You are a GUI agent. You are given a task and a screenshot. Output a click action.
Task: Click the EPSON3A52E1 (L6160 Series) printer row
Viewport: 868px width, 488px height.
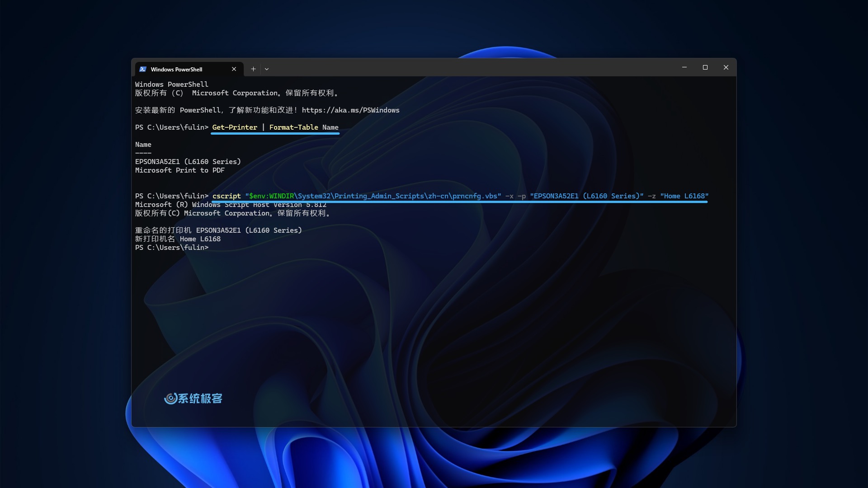pyautogui.click(x=188, y=162)
